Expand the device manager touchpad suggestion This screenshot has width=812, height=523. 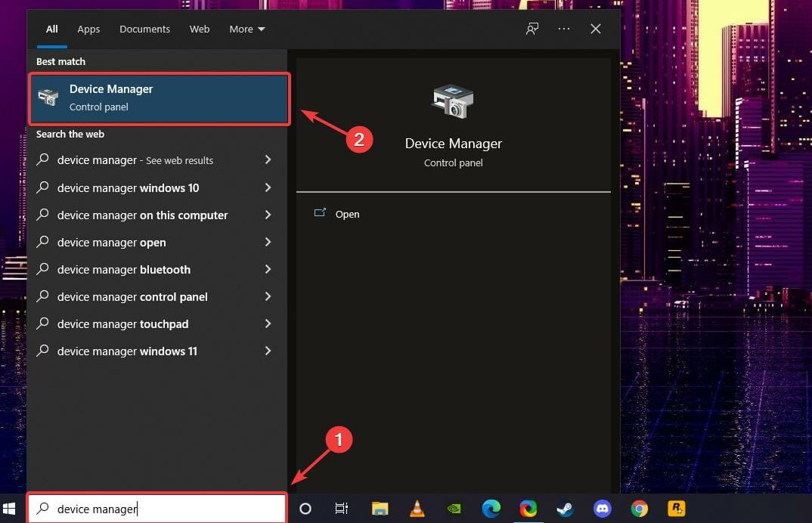pos(268,323)
